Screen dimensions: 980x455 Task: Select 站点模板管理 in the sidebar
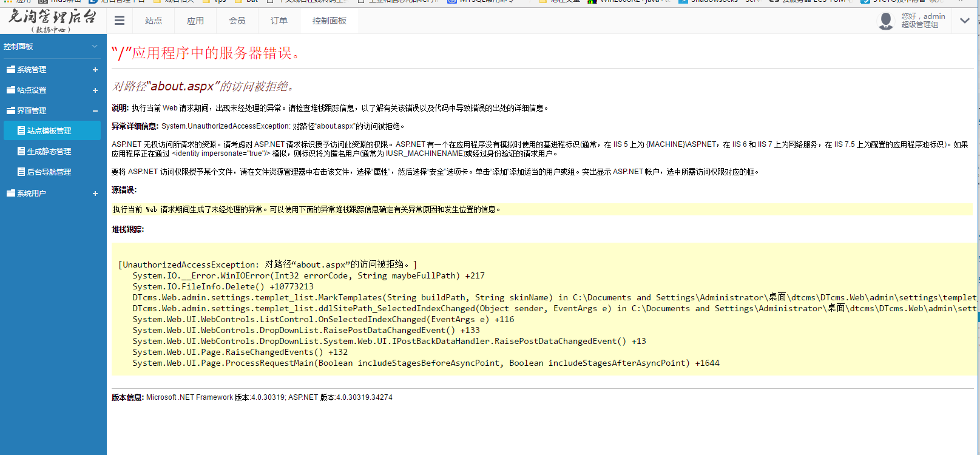(x=52, y=130)
